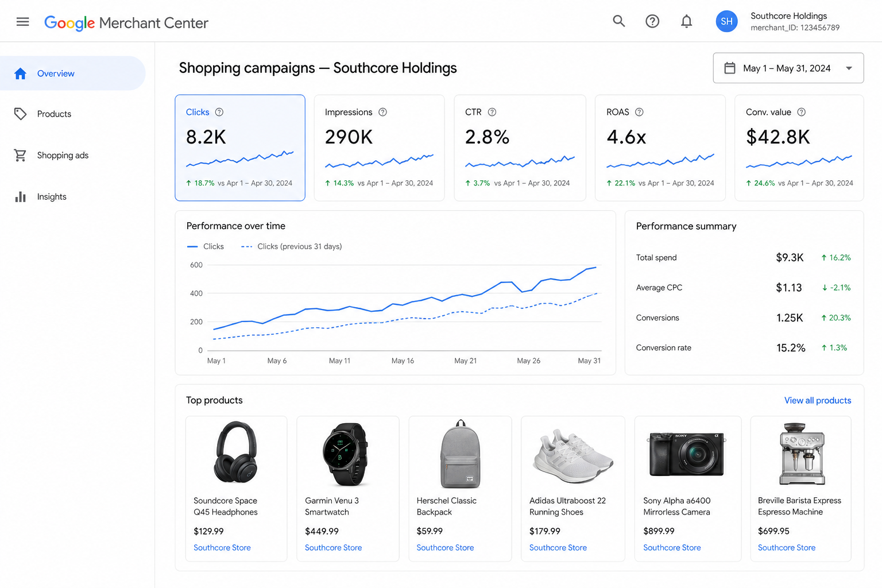Expand the date range dropdown arrow
The height and width of the screenshot is (588, 882).
[x=849, y=68]
